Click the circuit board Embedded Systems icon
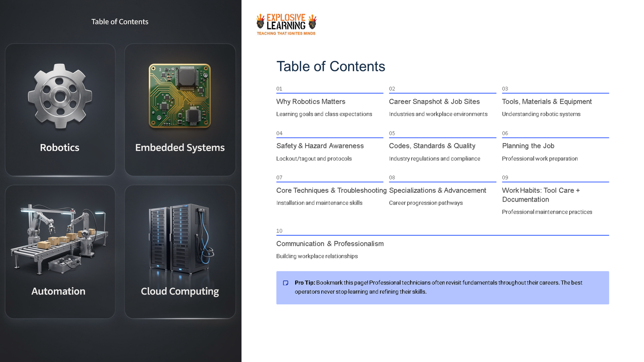 point(180,96)
